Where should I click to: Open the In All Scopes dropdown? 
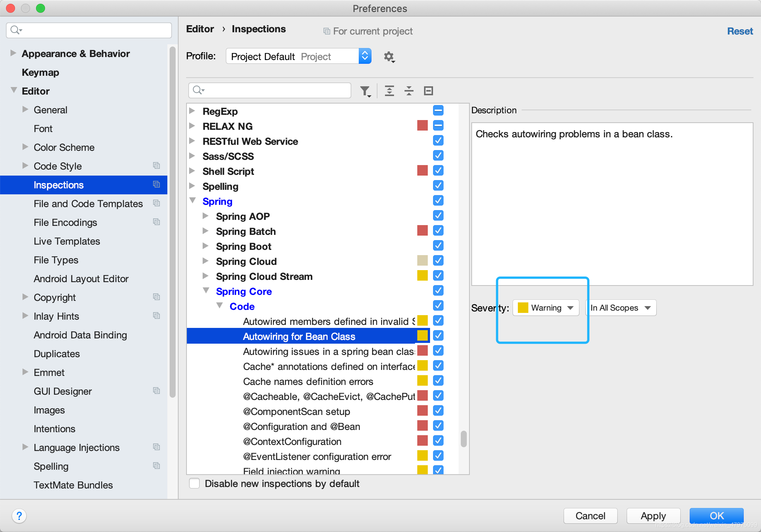(x=621, y=308)
